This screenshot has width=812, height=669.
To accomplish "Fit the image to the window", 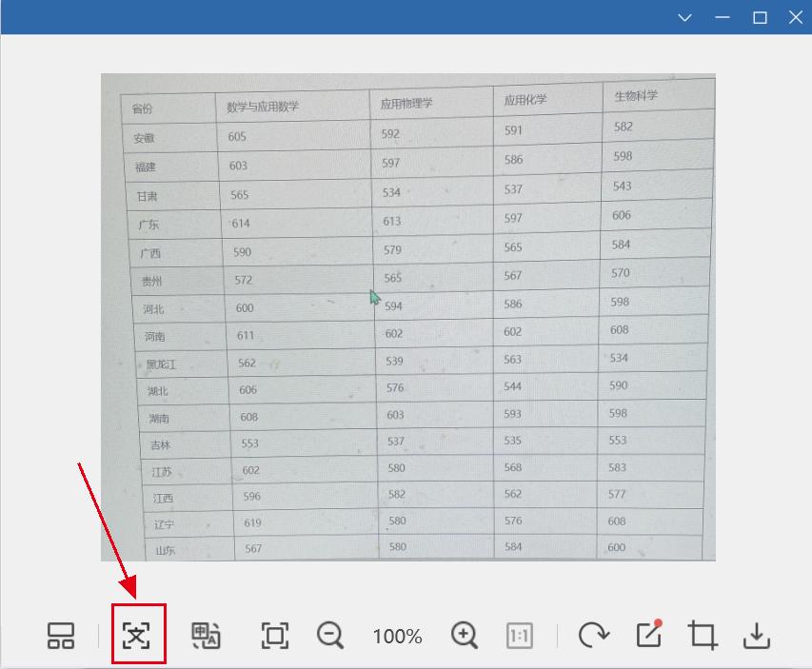I will 273,636.
